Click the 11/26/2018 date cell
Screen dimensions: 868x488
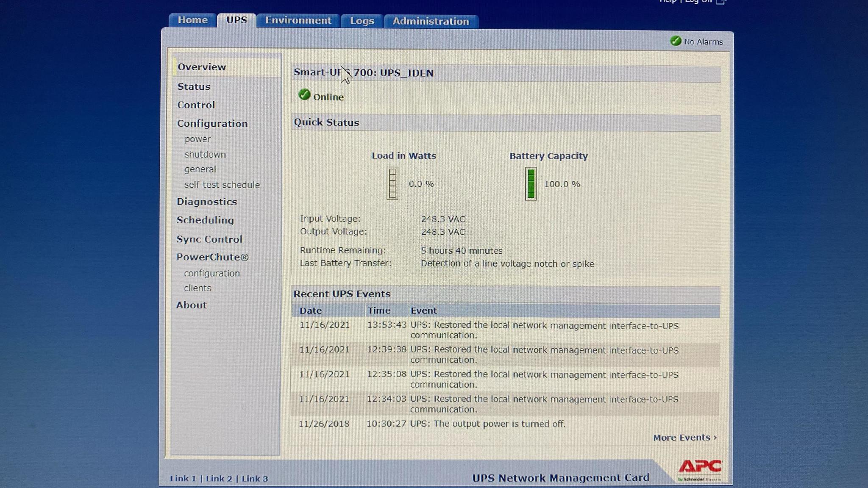point(324,424)
